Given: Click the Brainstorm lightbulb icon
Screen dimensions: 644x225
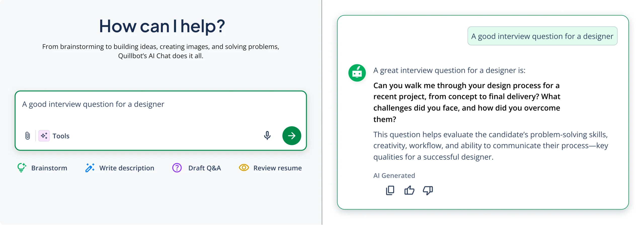Looking at the screenshot, I should click(x=22, y=168).
